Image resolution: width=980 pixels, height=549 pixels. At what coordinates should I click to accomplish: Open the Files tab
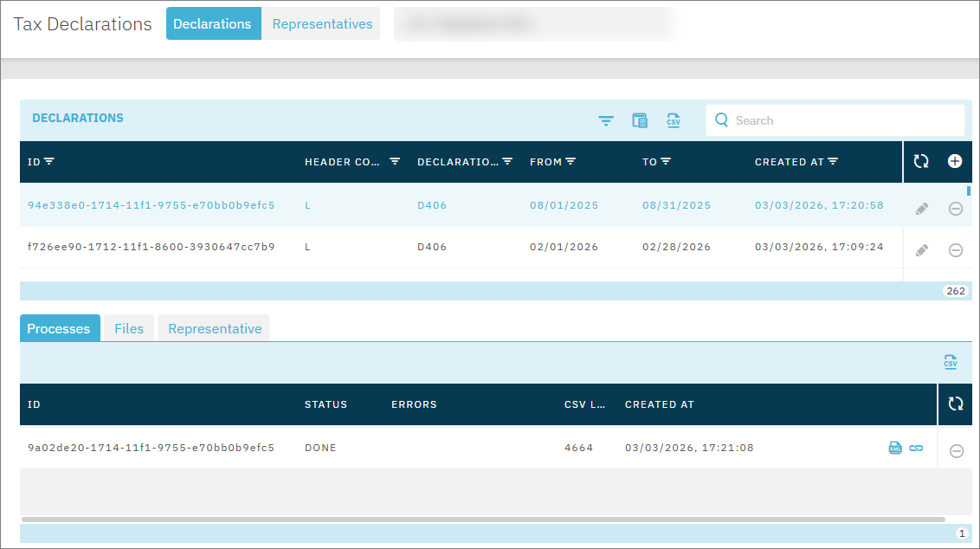pos(128,328)
